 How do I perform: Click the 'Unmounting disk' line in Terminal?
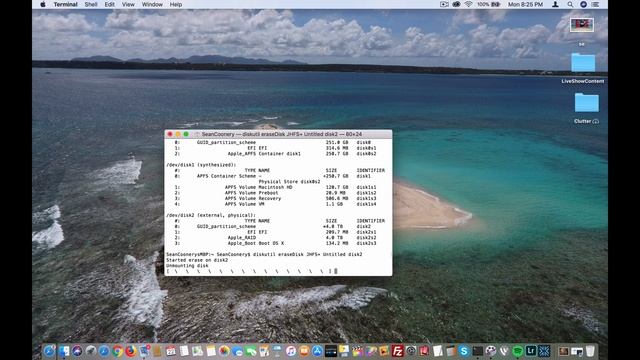pos(187,265)
